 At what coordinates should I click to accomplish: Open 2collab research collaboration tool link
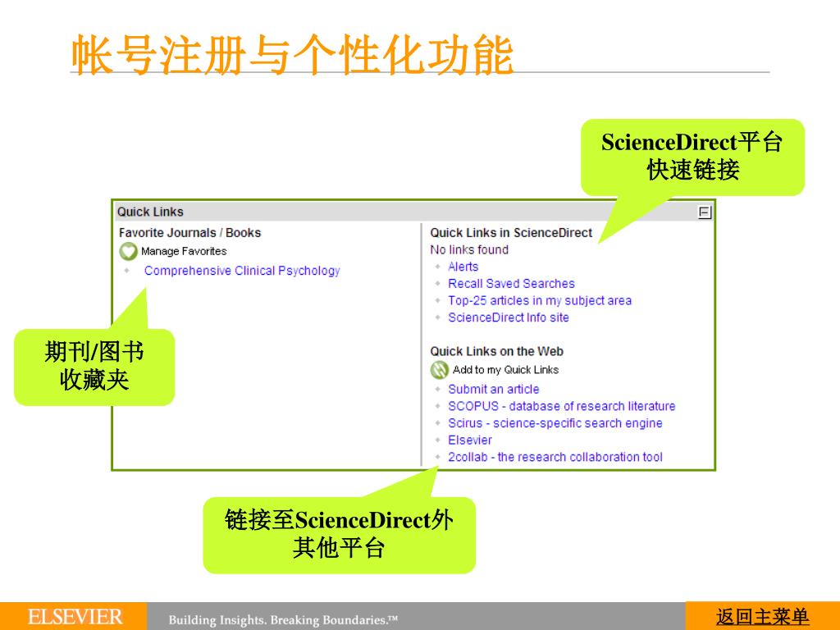(x=555, y=457)
